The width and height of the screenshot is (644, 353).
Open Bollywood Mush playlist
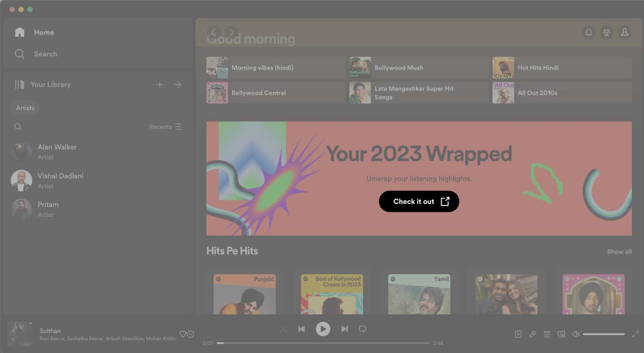(x=419, y=68)
